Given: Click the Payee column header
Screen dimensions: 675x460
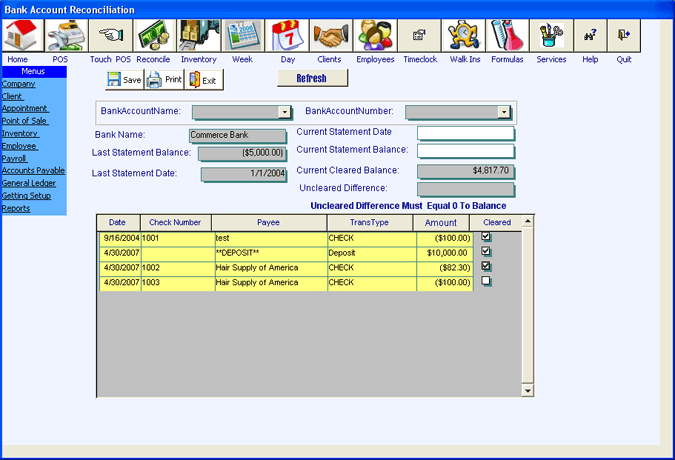Looking at the screenshot, I should pyautogui.click(x=269, y=223).
